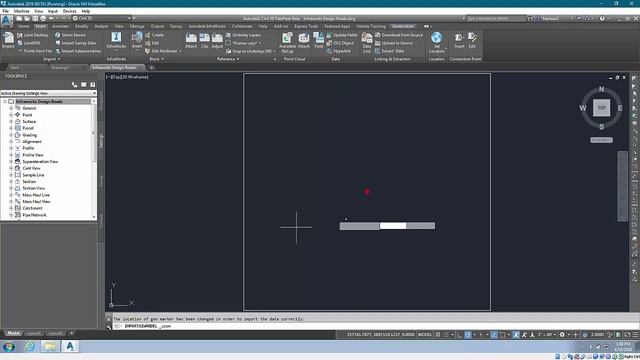Open the Devices menu of VirtualBox
The width and height of the screenshot is (640, 360).
pyautogui.click(x=69, y=11)
